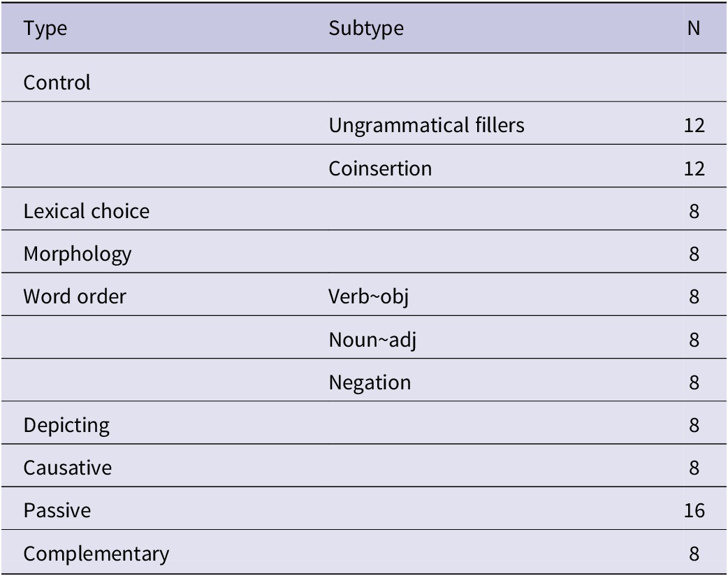The width and height of the screenshot is (728, 576).
Task: Click the Verb~obj subtype cell
Action: 368,297
